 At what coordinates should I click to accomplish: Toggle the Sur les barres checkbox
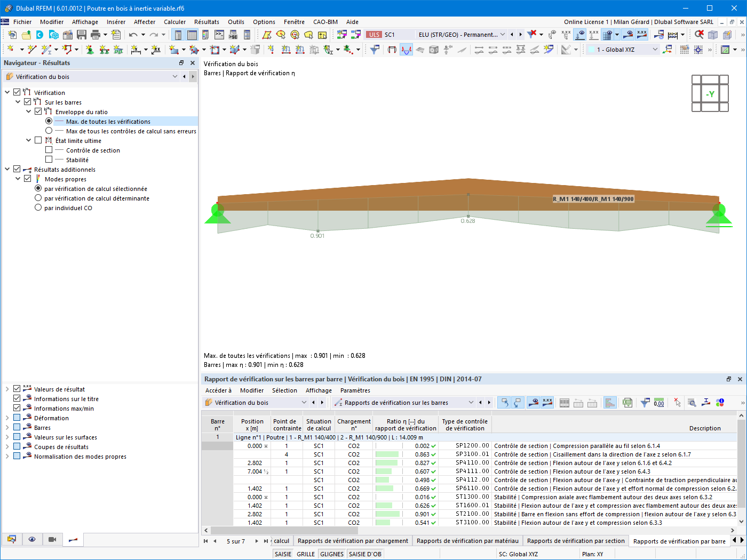point(28,102)
